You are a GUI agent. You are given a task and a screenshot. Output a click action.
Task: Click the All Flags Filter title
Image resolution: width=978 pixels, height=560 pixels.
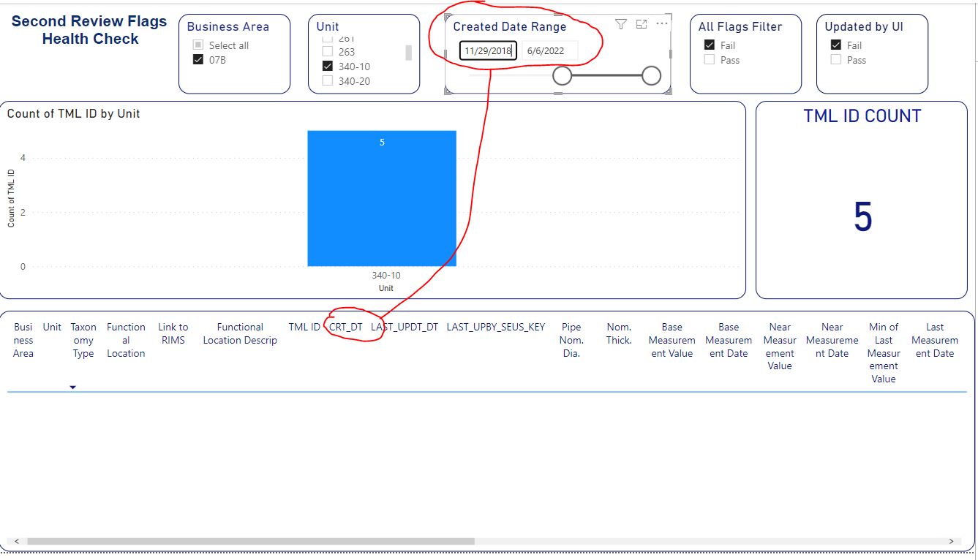(x=740, y=26)
